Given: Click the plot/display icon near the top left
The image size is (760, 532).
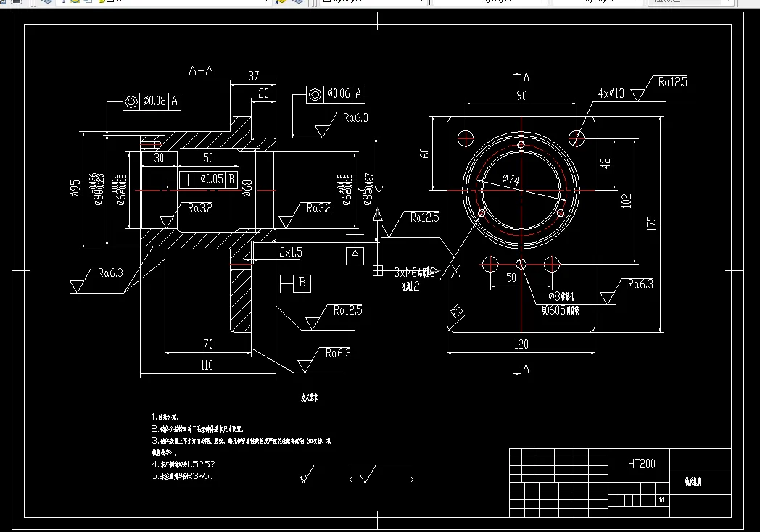Looking at the screenshot, I should click(x=16, y=3).
